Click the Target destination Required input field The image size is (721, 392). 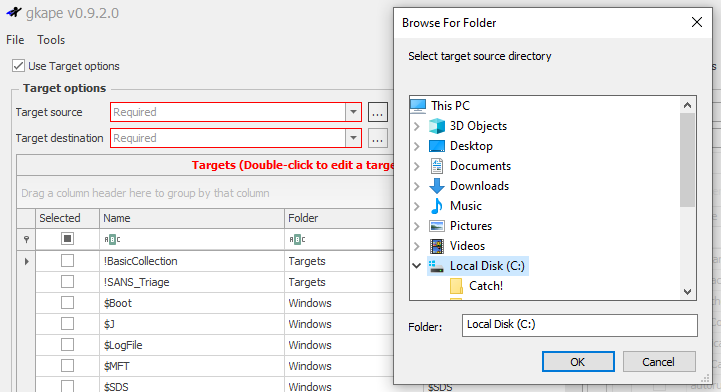[x=228, y=138]
